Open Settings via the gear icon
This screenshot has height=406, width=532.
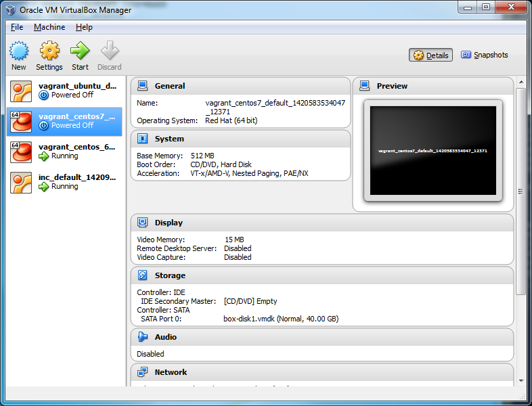click(x=49, y=51)
